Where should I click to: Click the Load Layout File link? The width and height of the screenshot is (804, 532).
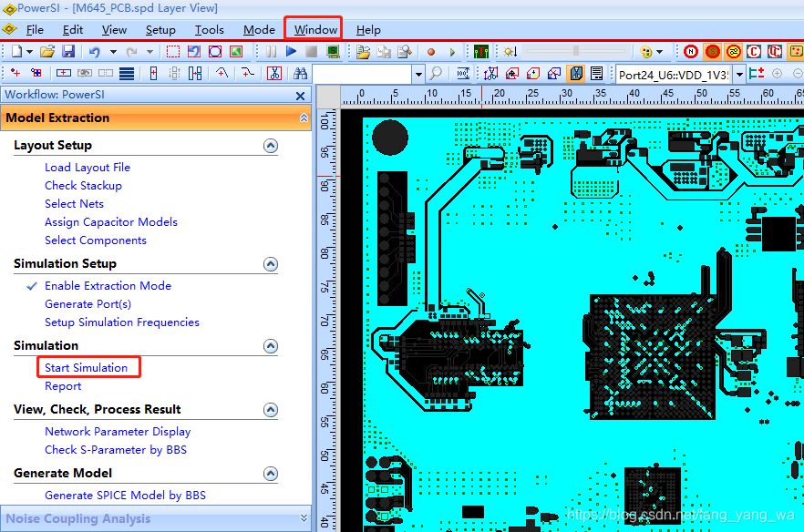tap(88, 167)
